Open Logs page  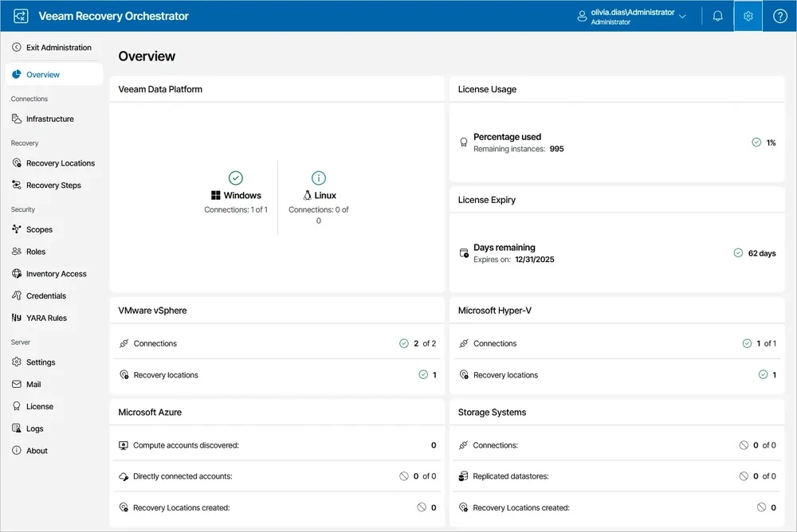point(27,428)
